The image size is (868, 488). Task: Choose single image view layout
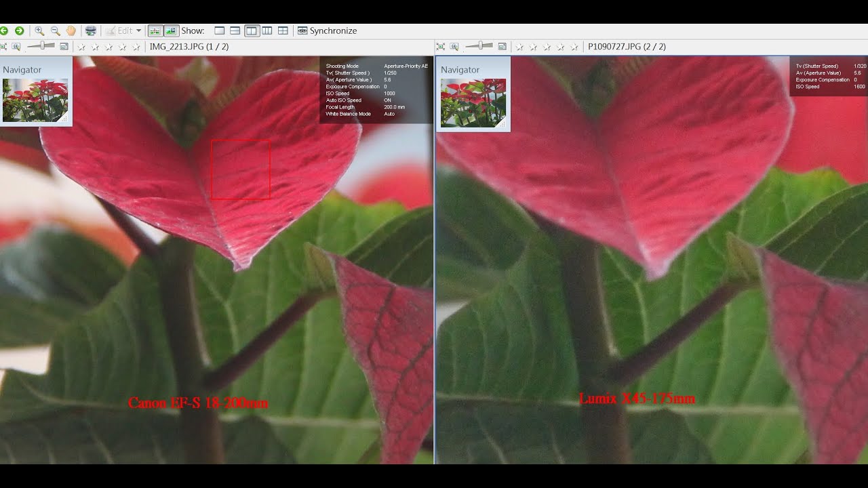pyautogui.click(x=219, y=30)
